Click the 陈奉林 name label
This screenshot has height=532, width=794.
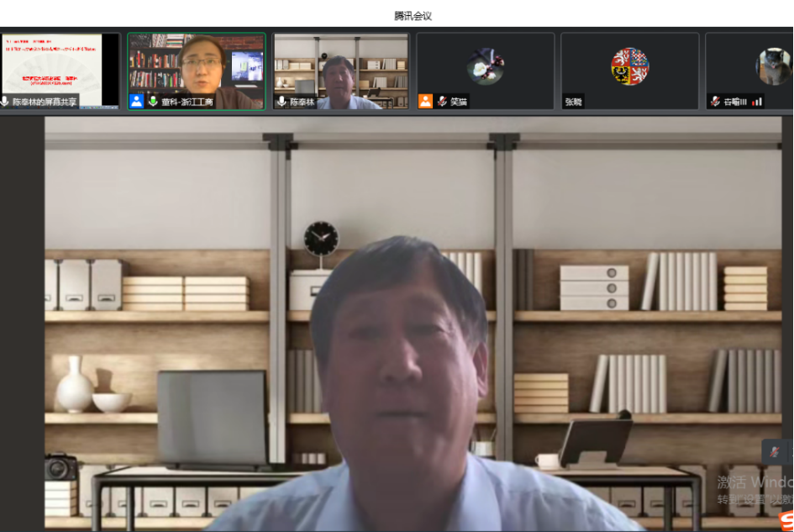[x=302, y=102]
